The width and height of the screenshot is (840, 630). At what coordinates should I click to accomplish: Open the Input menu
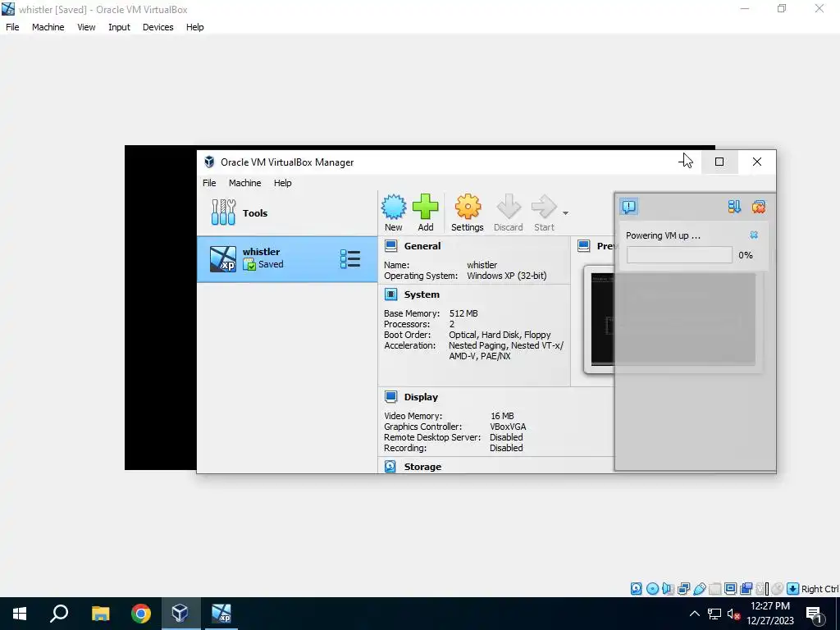pyautogui.click(x=119, y=27)
